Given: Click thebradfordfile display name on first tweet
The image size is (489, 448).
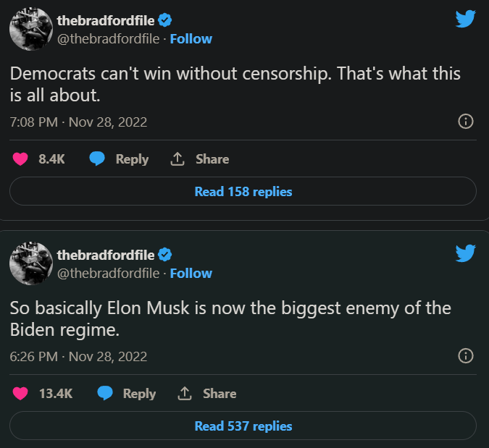Looking at the screenshot, I should coord(106,21).
